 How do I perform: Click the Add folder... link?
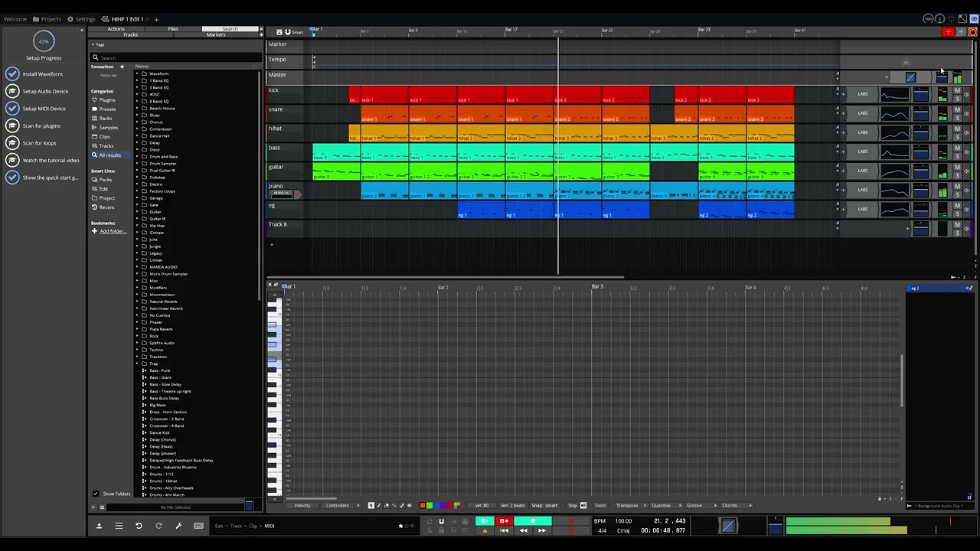(113, 231)
